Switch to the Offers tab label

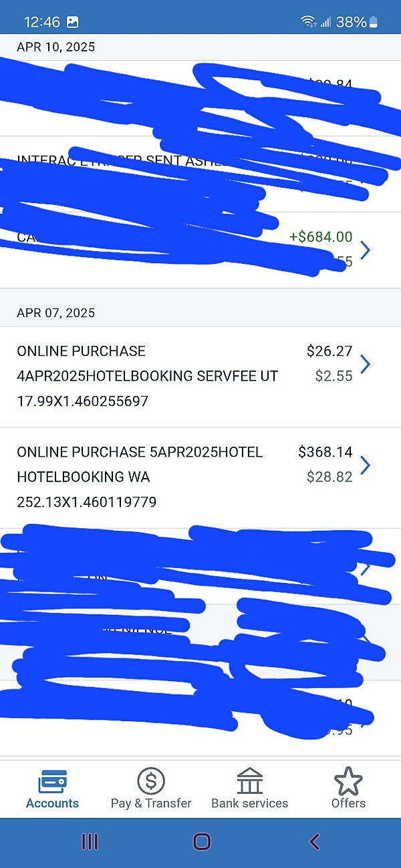(348, 803)
